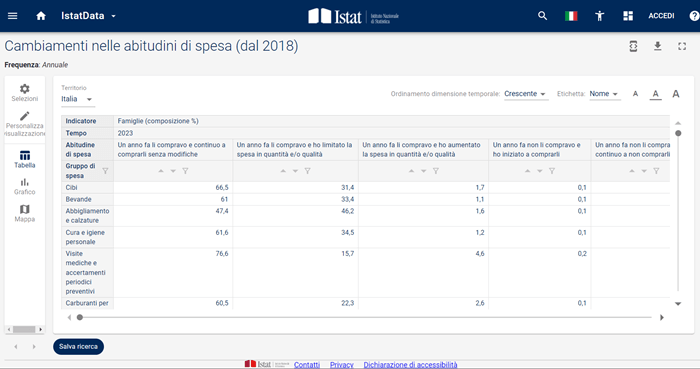Image resolution: width=700 pixels, height=369 pixels.
Task: Select large font size A
Action: 676,94
